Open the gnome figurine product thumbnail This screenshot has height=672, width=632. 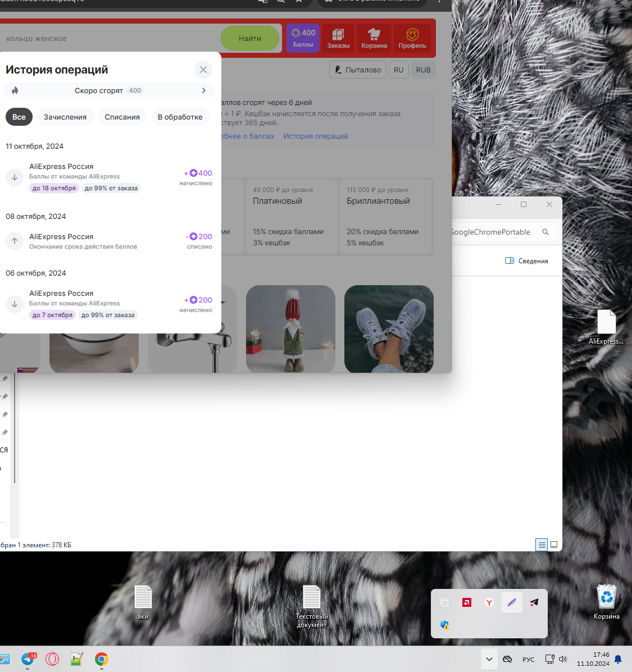point(290,329)
